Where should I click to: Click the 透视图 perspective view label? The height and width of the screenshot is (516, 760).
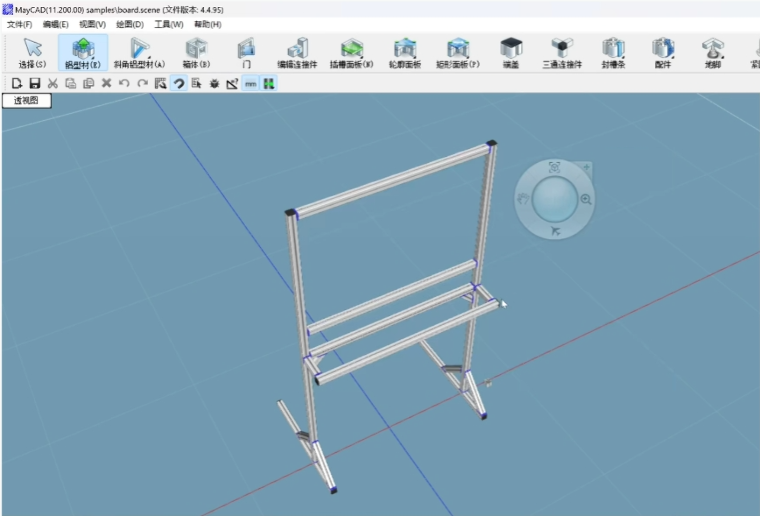click(26, 101)
